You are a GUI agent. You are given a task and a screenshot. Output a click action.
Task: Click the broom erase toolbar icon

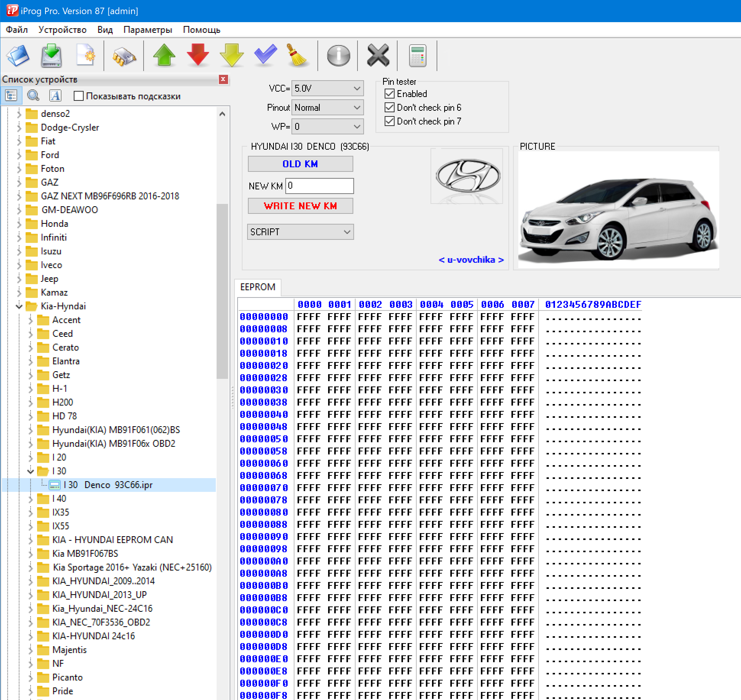coord(297,56)
